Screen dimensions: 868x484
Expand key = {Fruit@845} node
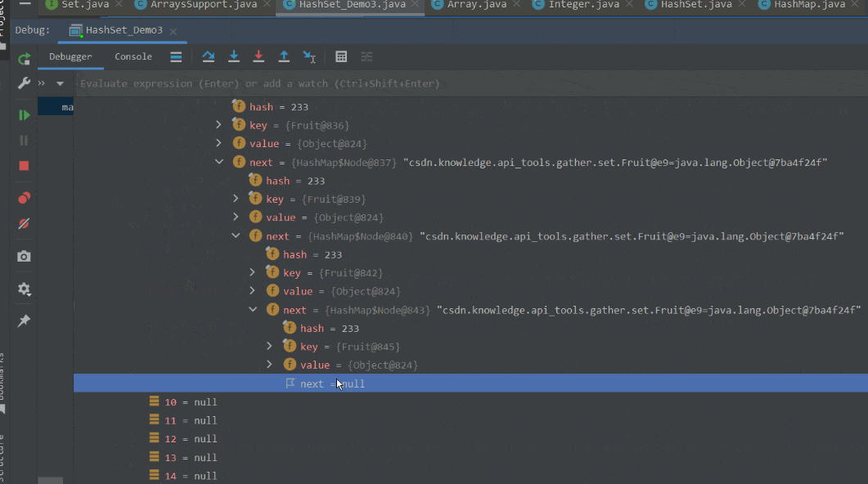(x=270, y=347)
